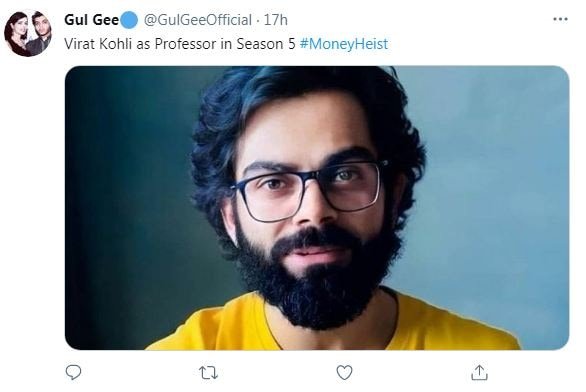Click the 17h timestamp of the tweet
This screenshot has height=392, width=586.
tap(276, 20)
